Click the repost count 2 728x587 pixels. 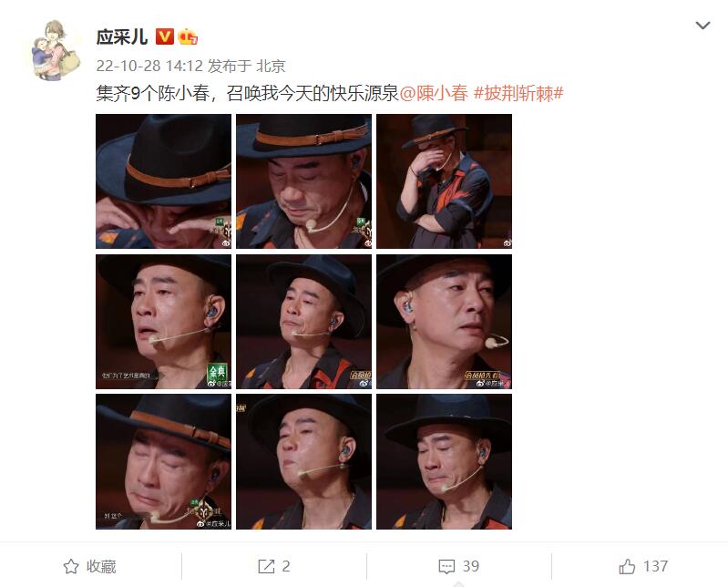(x=286, y=567)
